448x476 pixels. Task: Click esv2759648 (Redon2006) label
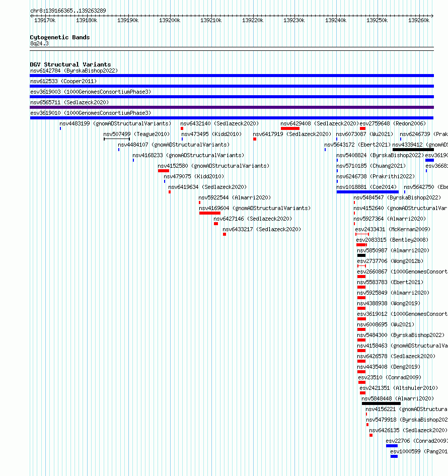[x=393, y=123]
